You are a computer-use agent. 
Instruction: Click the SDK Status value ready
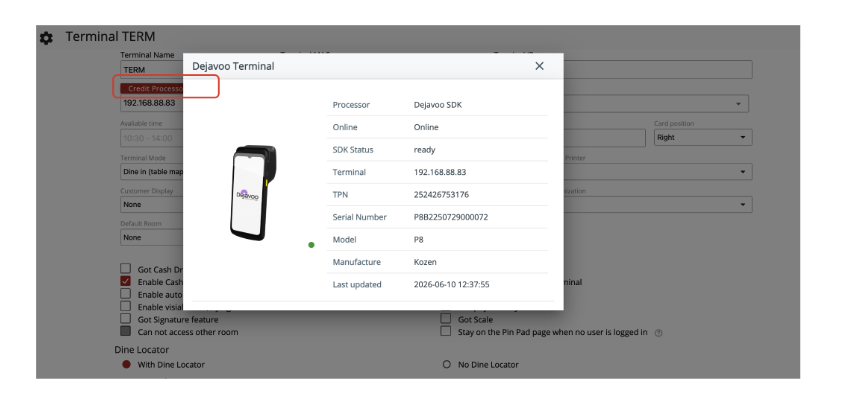click(424, 150)
